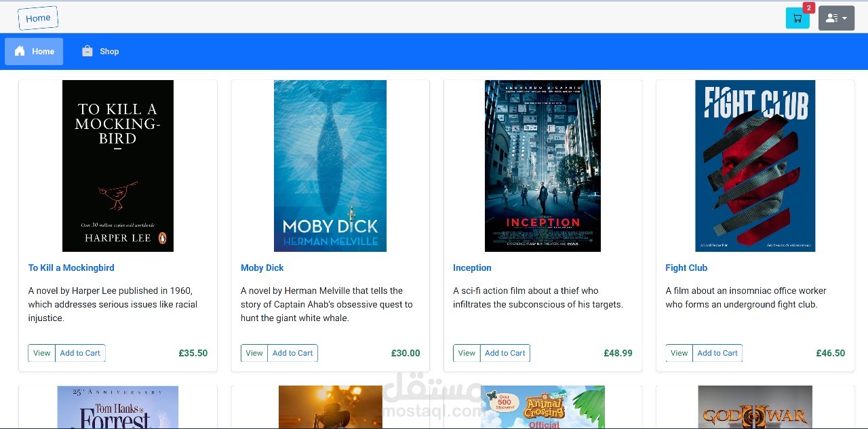
Task: Click the £35.50 price
Action: coord(193,353)
